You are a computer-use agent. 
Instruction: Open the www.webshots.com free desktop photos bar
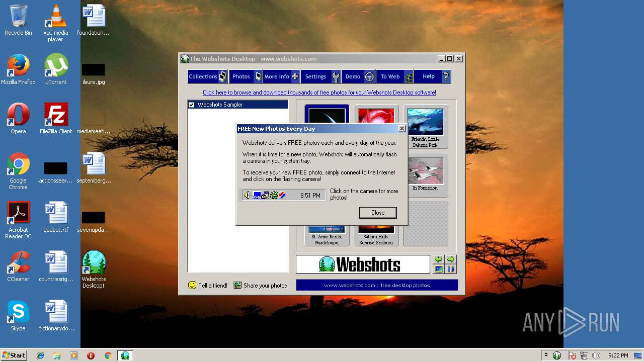[377, 285]
